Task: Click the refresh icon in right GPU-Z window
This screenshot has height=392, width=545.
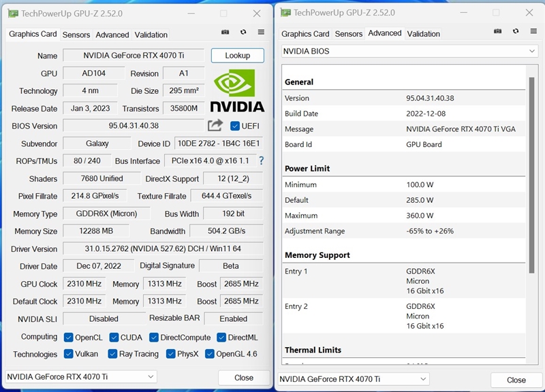Action: pos(516,31)
